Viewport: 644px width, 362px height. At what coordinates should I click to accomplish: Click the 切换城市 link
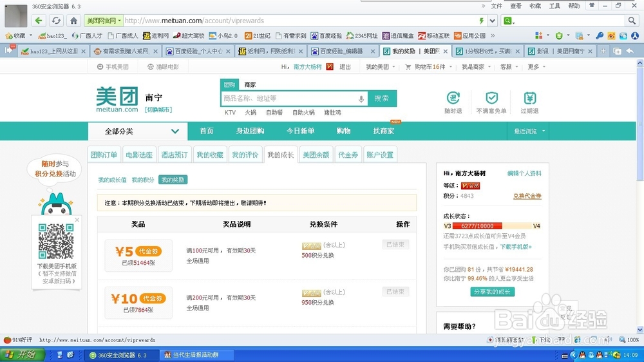(x=158, y=110)
